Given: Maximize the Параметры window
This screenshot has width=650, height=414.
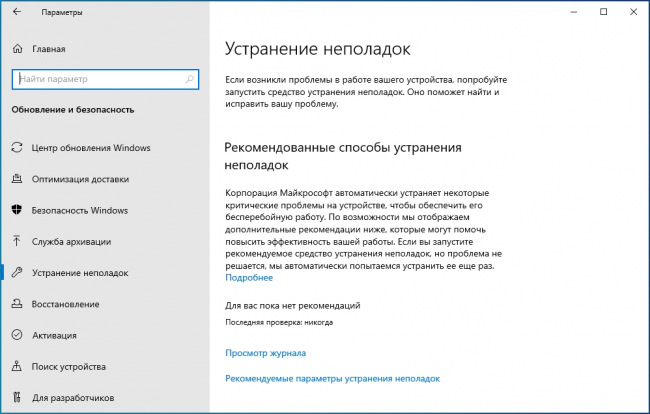Looking at the screenshot, I should (604, 12).
